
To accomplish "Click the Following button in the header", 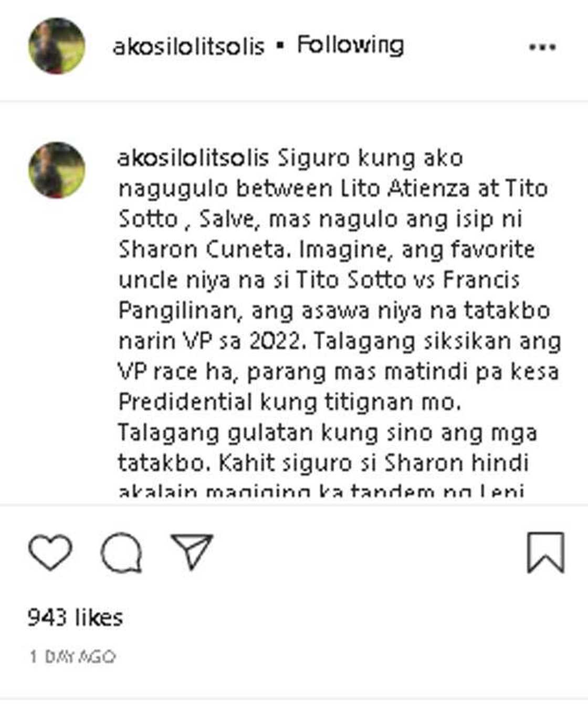I will [x=350, y=45].
